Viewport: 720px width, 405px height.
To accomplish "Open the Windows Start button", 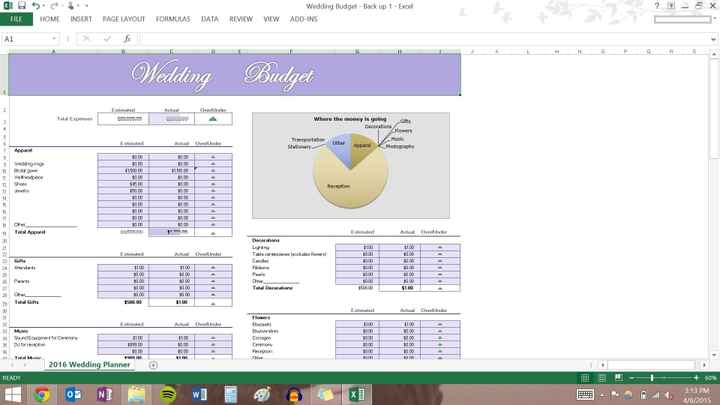I will pyautogui.click(x=12, y=394).
